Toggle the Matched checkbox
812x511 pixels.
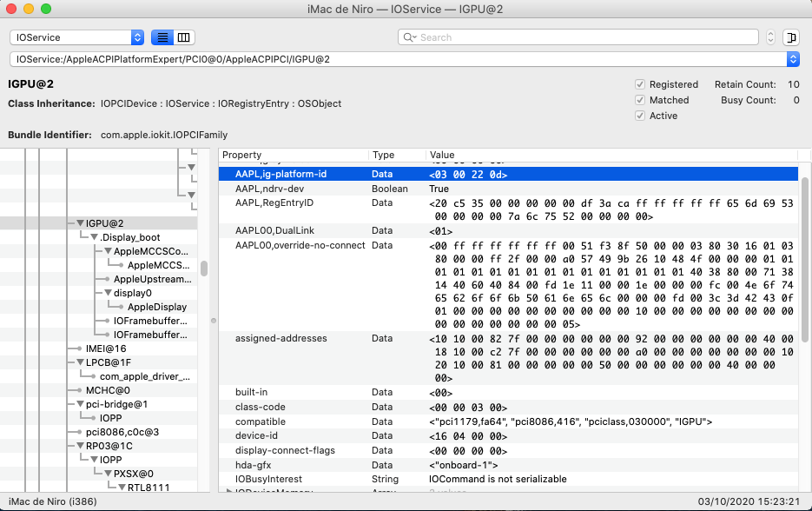click(x=640, y=100)
